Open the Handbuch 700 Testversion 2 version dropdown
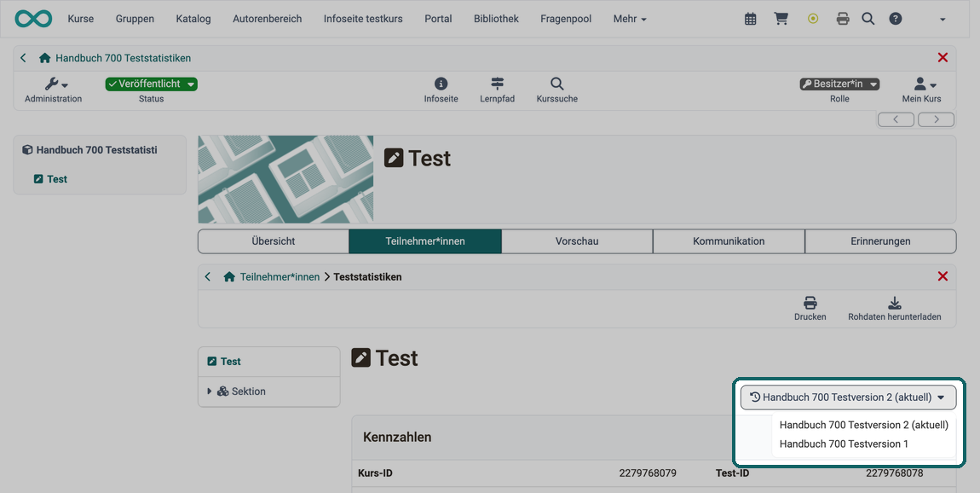The width and height of the screenshot is (980, 493). (848, 397)
